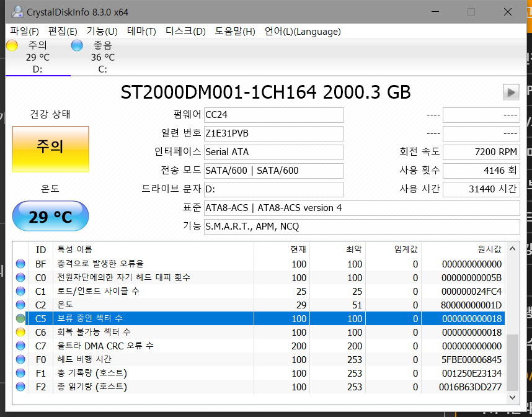Click the blue status orb for BF row
The height and width of the screenshot is (417, 532).
pos(20,264)
